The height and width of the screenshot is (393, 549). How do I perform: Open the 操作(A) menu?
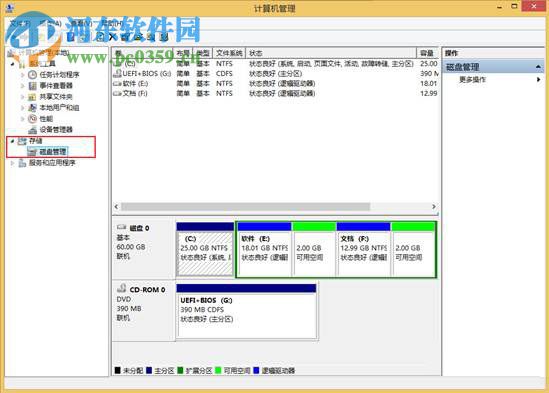point(51,23)
